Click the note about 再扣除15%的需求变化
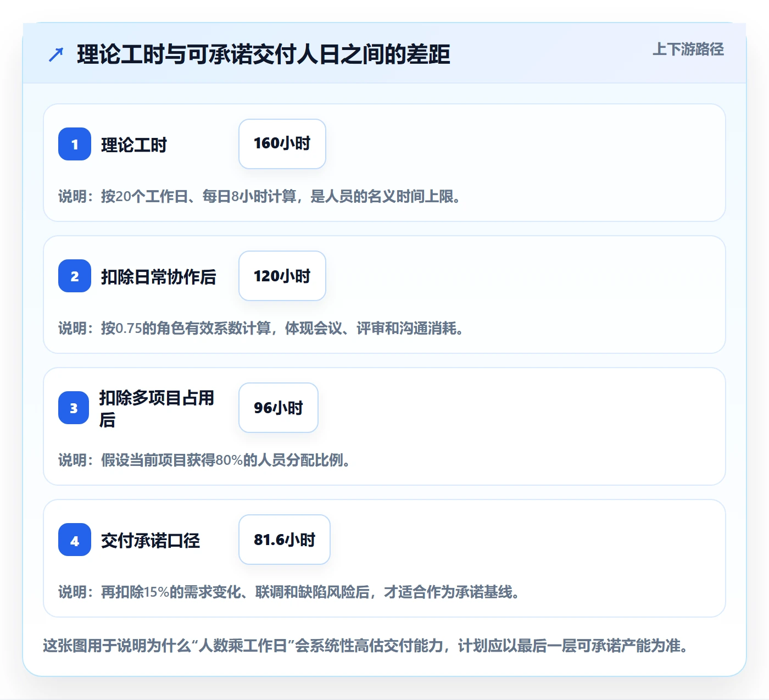Screen dimensions: 769x700 (x=289, y=592)
